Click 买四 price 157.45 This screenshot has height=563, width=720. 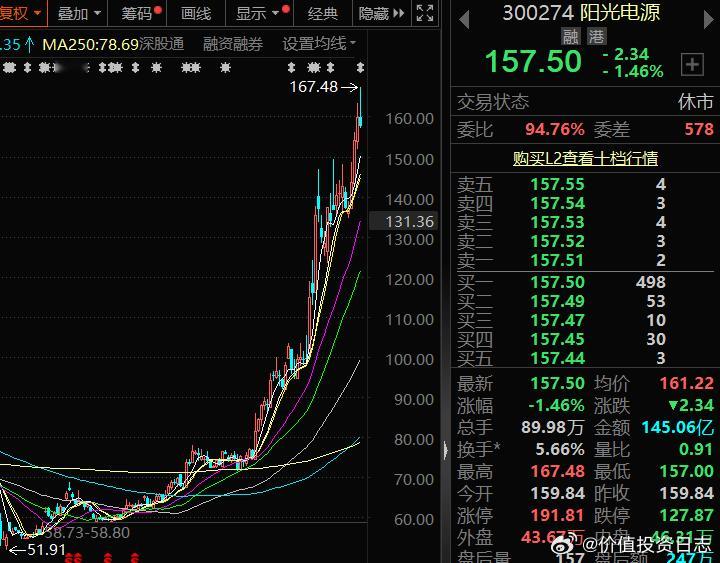pos(557,339)
